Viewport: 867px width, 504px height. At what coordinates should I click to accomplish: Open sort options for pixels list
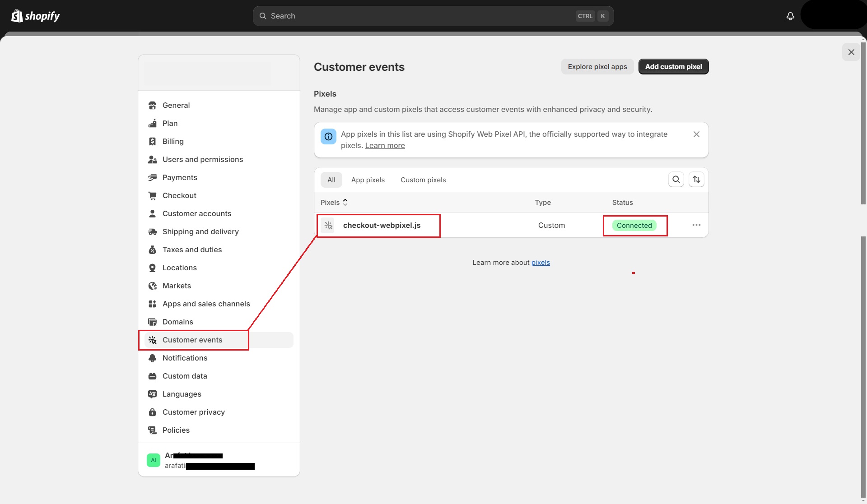click(x=696, y=180)
